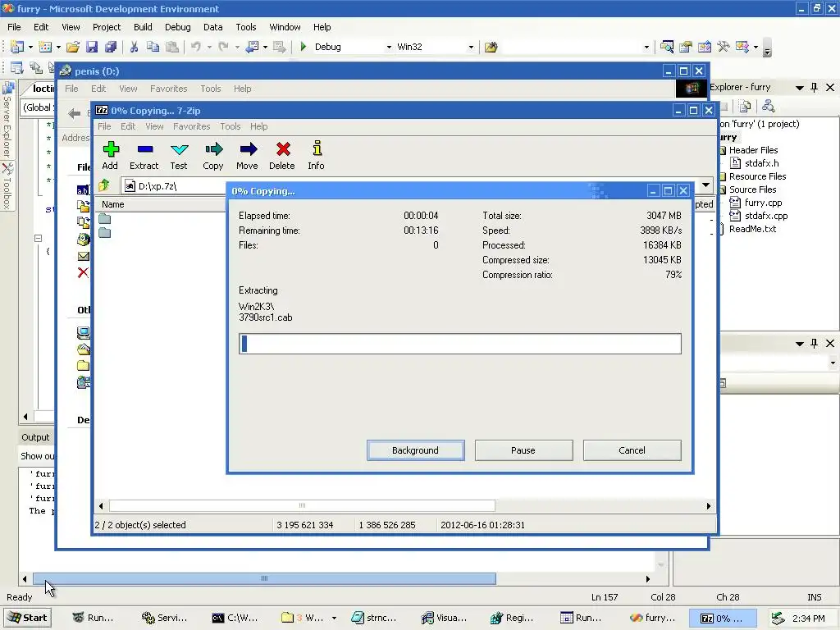This screenshot has height=630, width=840.
Task: Click Visual Studio output horizontal scrollbar thumb
Action: coord(264,578)
